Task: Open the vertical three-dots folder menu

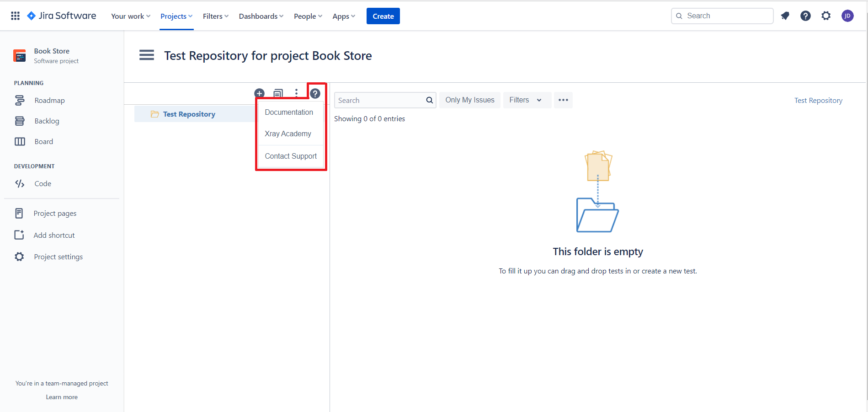Action: coord(296,93)
